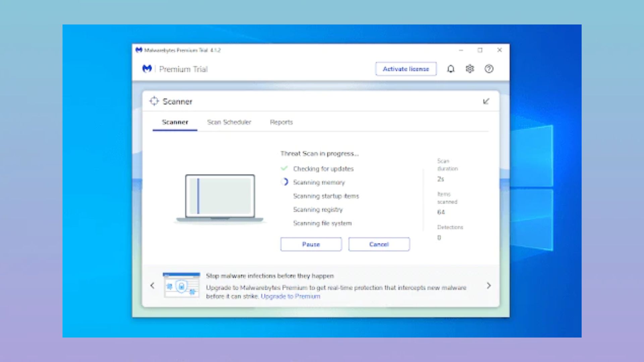The image size is (644, 362).
Task: Minimize the Malwarebytes window
Action: point(461,50)
